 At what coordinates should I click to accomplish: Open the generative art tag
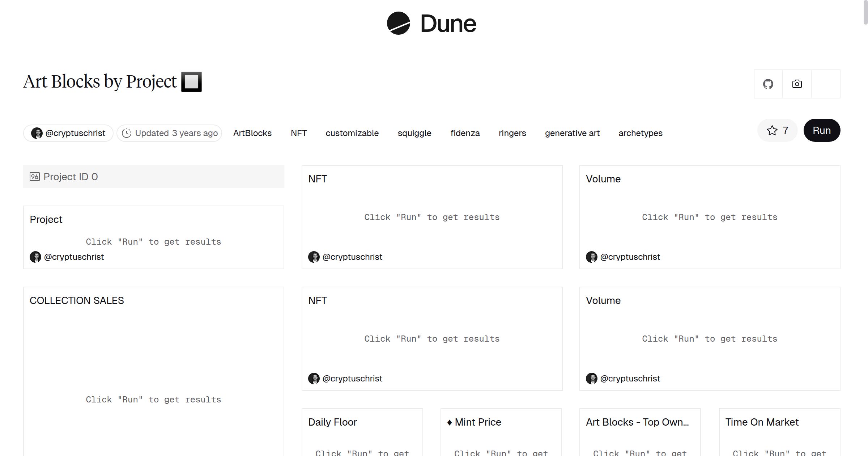click(572, 133)
